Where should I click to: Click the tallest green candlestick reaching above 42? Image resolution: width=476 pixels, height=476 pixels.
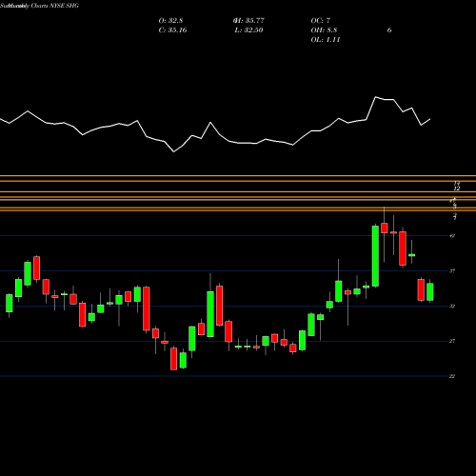[375, 256]
